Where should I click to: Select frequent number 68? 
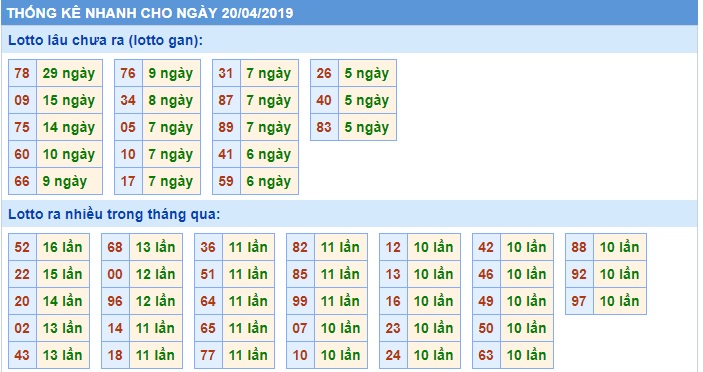115,247
